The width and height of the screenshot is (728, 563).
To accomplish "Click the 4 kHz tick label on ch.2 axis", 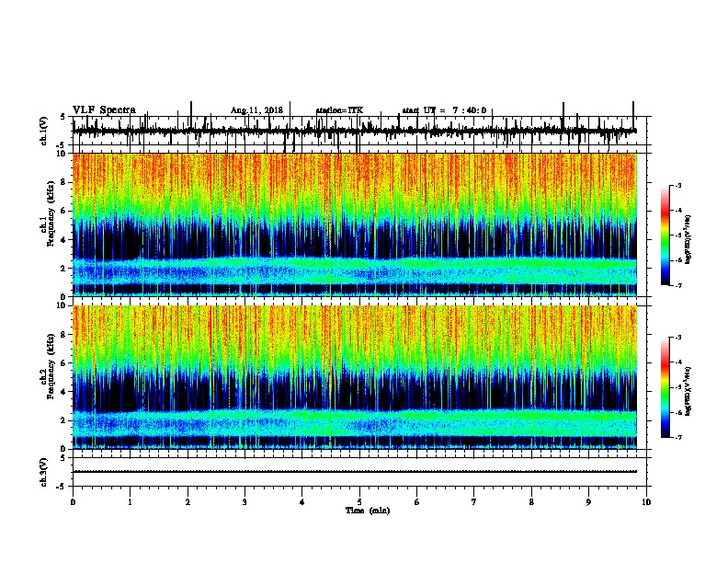I will [x=65, y=392].
